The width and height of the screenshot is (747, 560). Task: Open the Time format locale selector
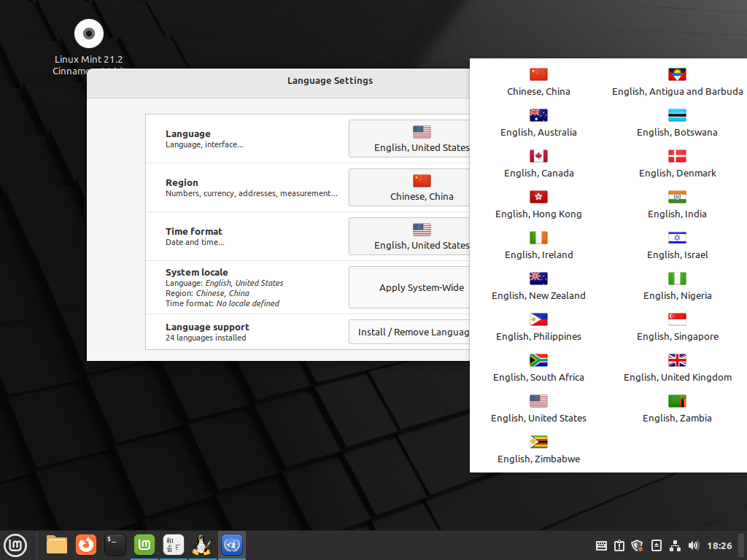[420, 236]
